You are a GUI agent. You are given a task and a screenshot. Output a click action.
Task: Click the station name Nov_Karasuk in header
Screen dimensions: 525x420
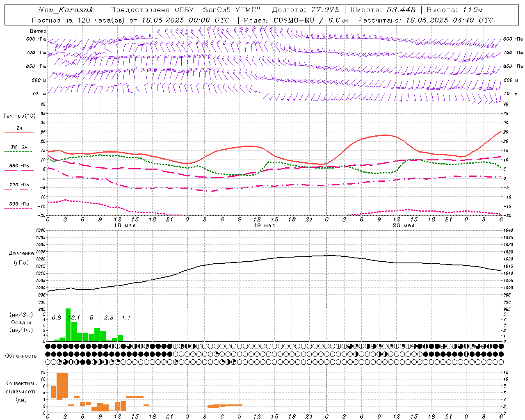pos(66,10)
